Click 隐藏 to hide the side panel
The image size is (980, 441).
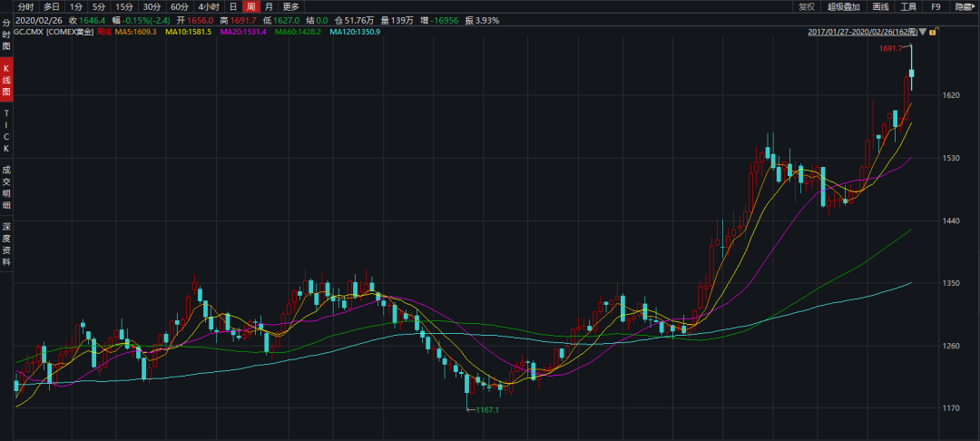(x=966, y=7)
